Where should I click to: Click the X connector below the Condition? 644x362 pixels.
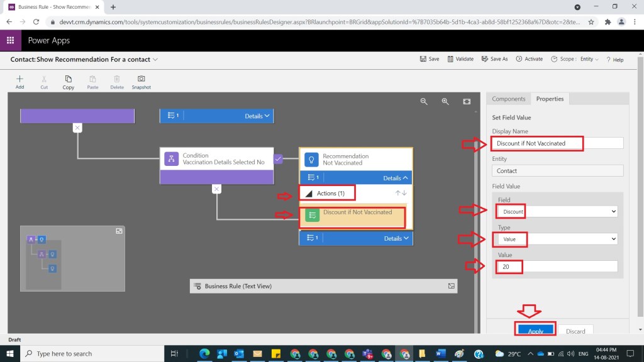[x=216, y=189]
